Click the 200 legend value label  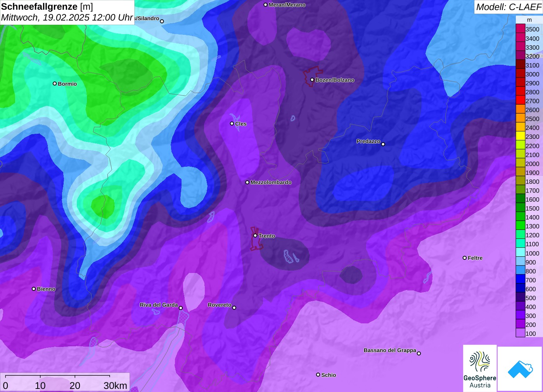(x=531, y=325)
